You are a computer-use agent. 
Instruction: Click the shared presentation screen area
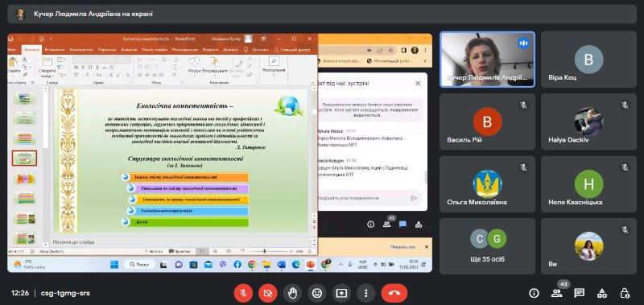coord(220,153)
